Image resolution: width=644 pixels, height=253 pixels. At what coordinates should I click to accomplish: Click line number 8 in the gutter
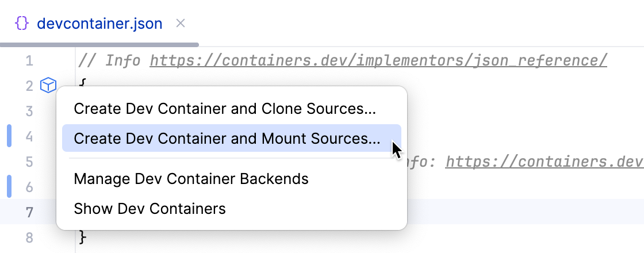tap(29, 237)
